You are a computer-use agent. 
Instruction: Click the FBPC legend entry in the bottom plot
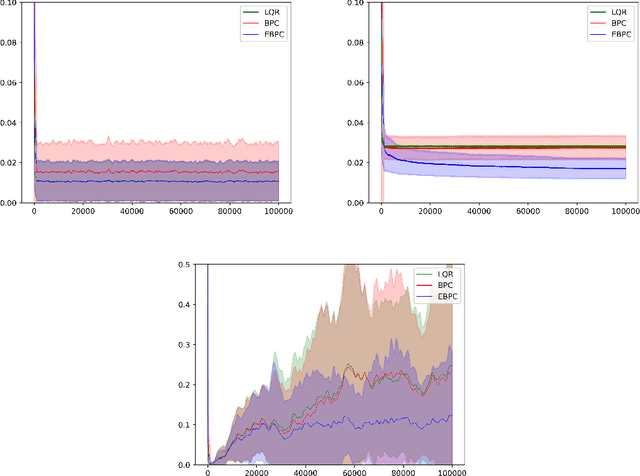431,296
